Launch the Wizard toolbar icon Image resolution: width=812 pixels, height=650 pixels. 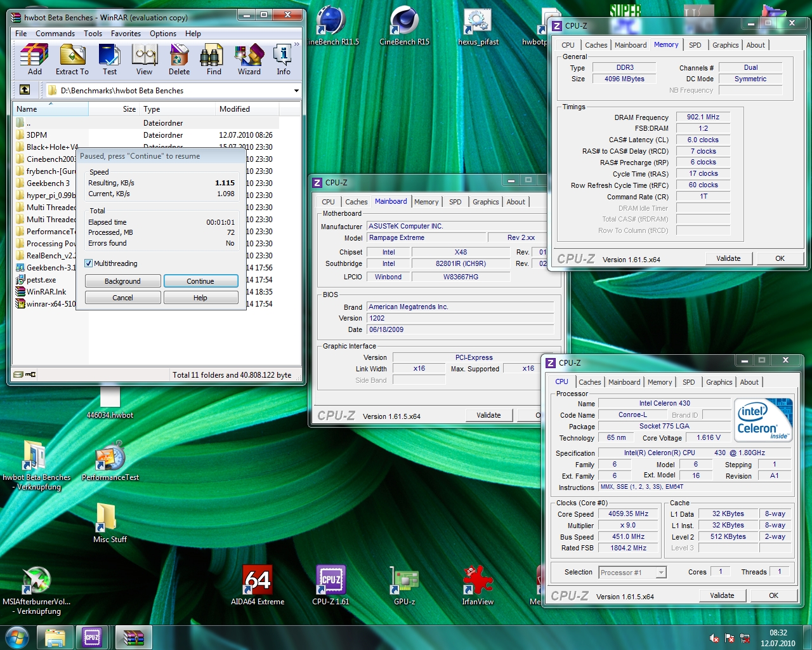pos(249,59)
